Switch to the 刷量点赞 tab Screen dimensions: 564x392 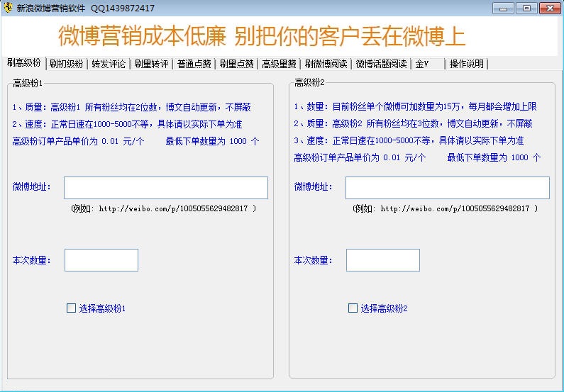pos(237,64)
